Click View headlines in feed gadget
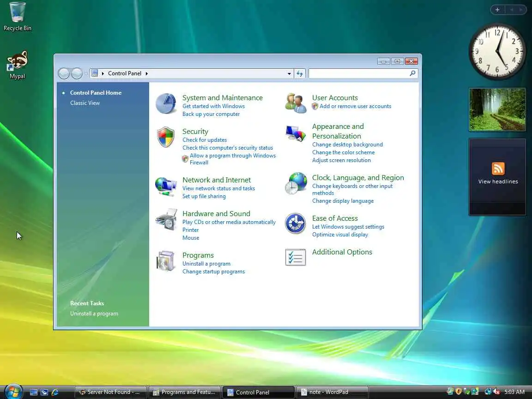The width and height of the screenshot is (532, 399). tap(498, 181)
